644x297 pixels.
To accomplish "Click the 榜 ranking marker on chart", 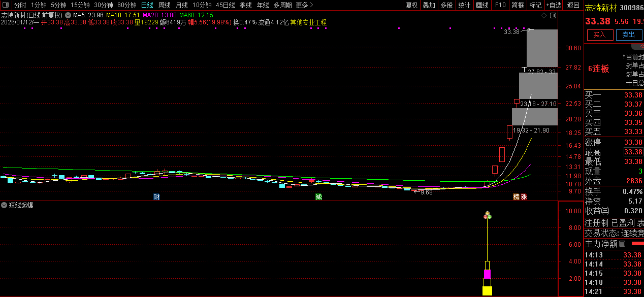I will (x=516, y=196).
